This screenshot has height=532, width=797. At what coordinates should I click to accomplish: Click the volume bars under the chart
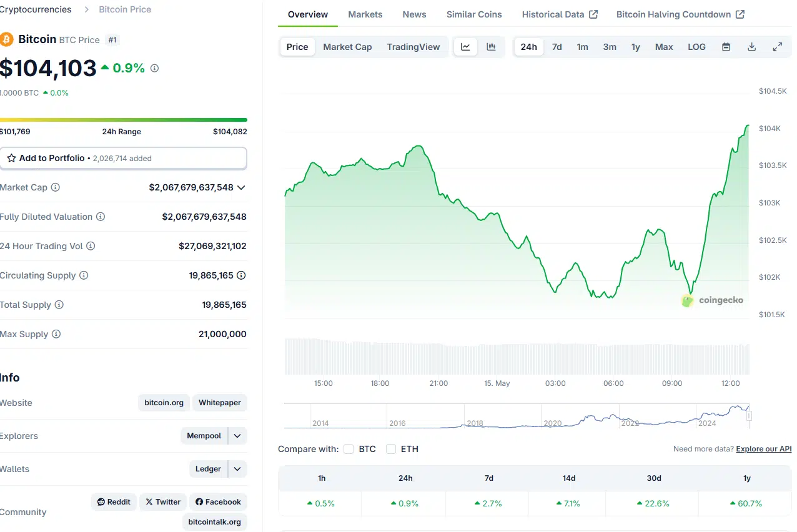point(517,357)
